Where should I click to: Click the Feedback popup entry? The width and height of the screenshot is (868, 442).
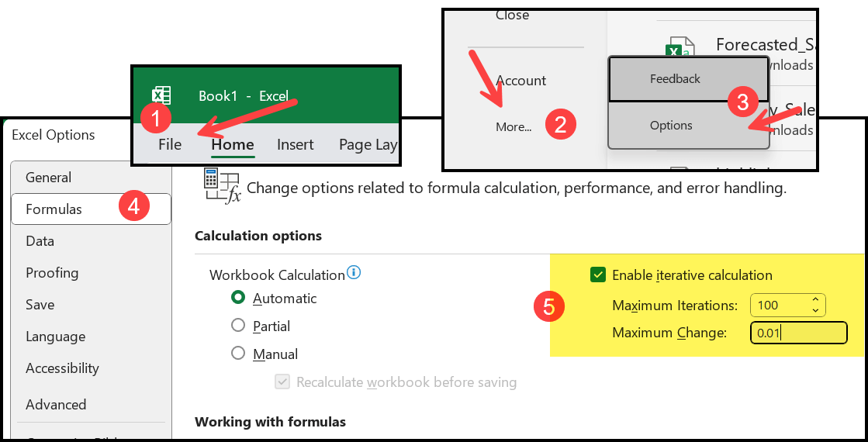pyautogui.click(x=689, y=79)
